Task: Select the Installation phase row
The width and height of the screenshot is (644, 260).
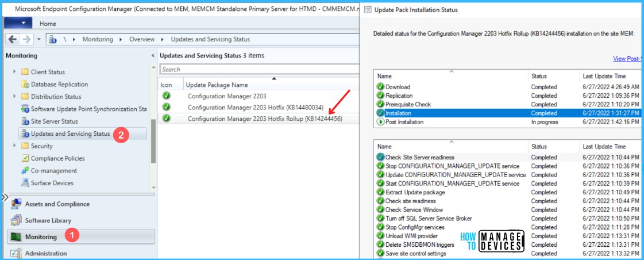Action: (x=508, y=113)
